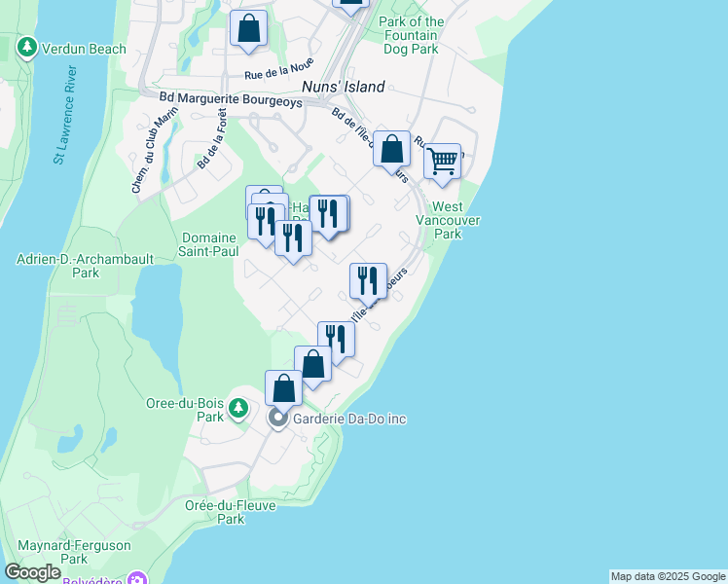Open the restaurant marker on the lower Île-des-Soeurs road
Image resolution: width=728 pixels, height=584 pixels.
(368, 283)
